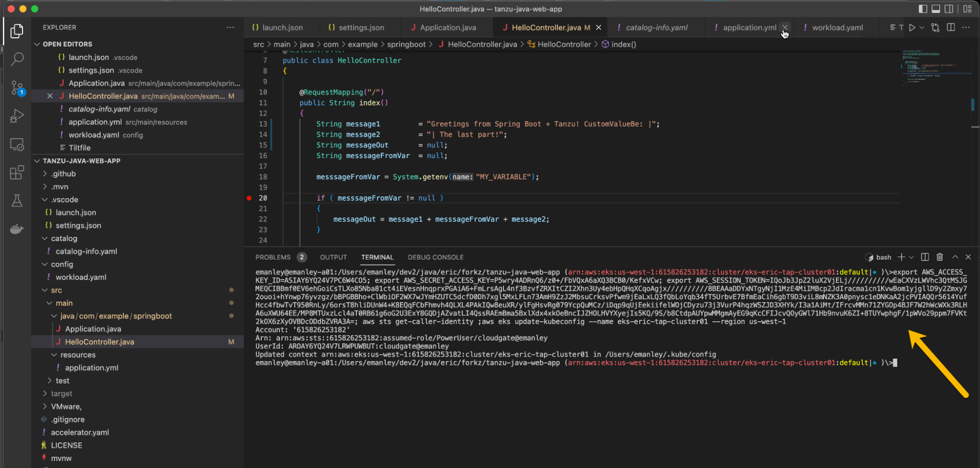Open the Extensions view
980x468 pixels.
17,172
